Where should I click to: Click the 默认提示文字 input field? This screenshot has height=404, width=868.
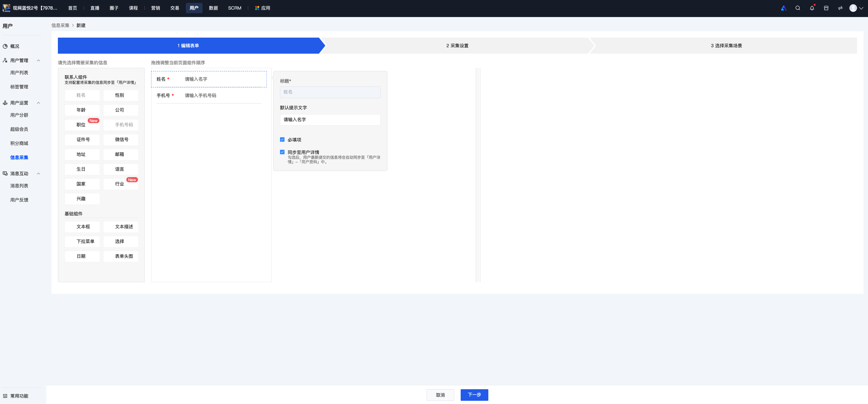[x=330, y=120]
